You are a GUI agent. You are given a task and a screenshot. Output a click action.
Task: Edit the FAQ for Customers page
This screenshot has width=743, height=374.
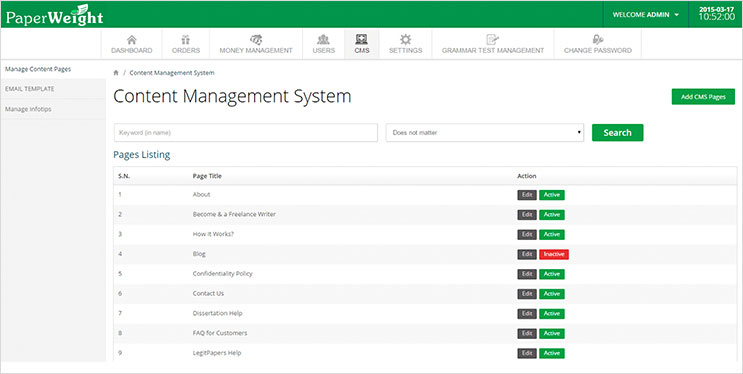527,333
